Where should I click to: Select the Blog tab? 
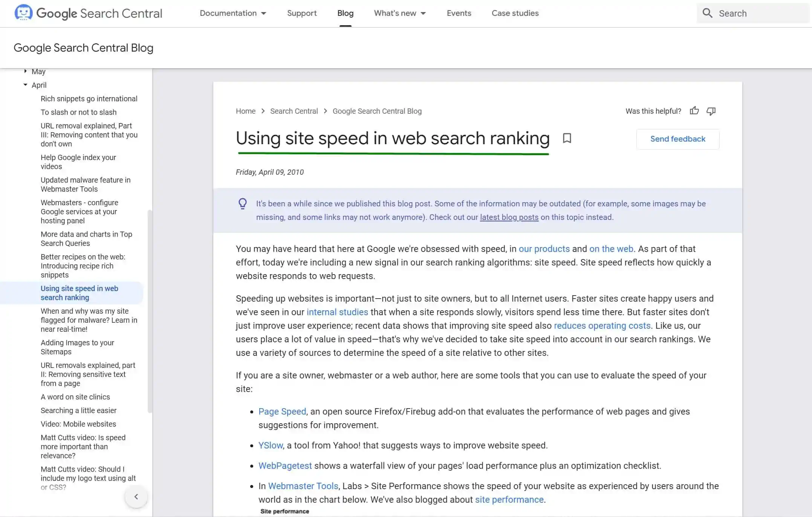[345, 13]
